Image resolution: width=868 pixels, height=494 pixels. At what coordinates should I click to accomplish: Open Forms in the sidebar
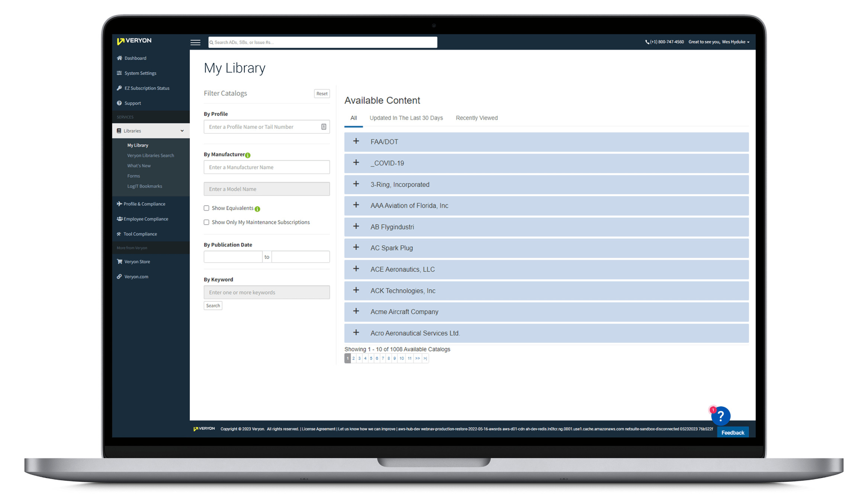click(x=134, y=176)
